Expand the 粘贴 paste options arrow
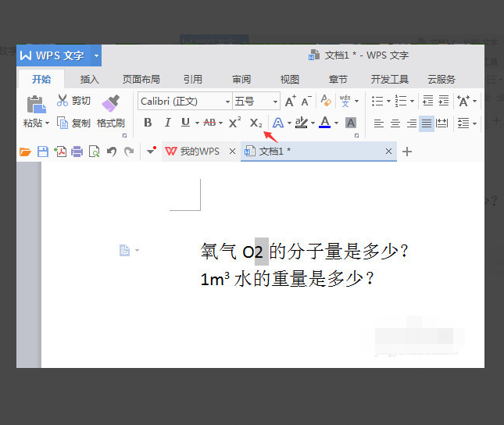 pyautogui.click(x=47, y=123)
